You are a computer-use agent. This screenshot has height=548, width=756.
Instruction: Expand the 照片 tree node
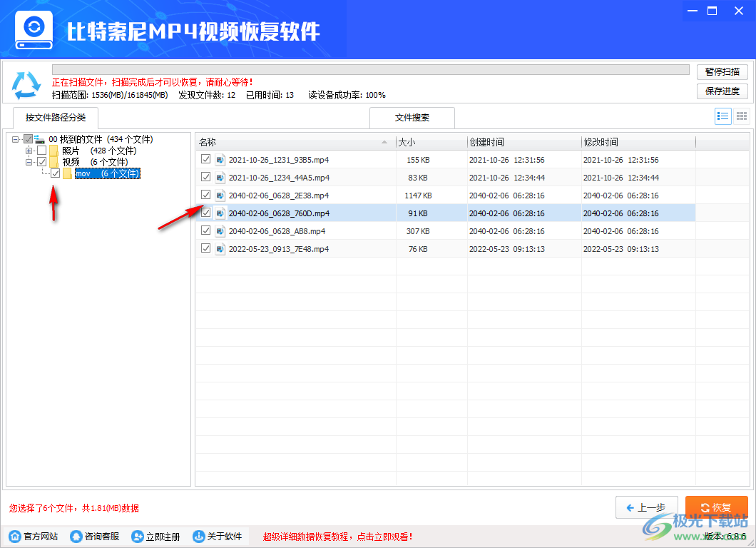point(29,151)
